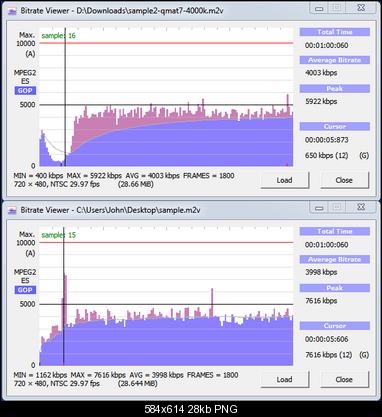Click the red 10000 maximum line in the upper graph
Viewport: 382px width, 417px height.
coord(166,43)
